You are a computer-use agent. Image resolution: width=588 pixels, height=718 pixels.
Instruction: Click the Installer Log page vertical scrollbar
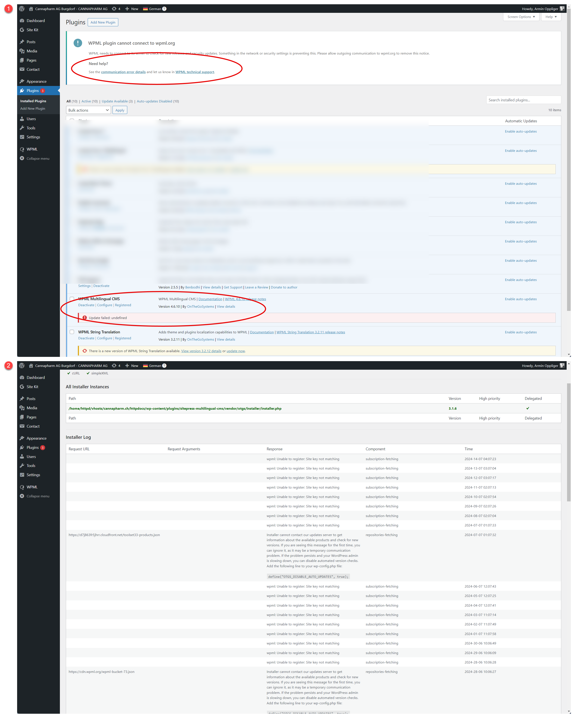pyautogui.click(x=569, y=442)
